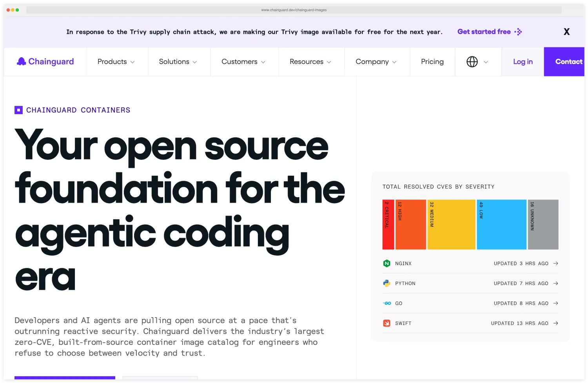Go to the Pricing page
This screenshot has width=588, height=383.
[432, 62]
